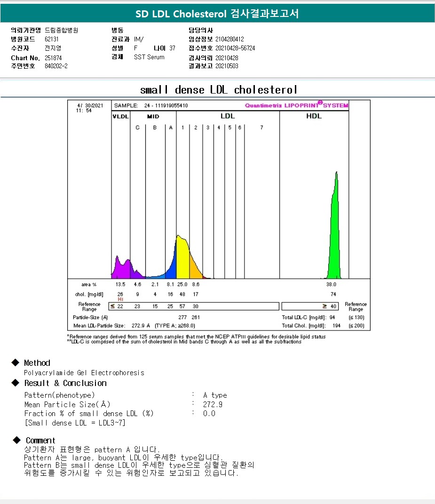Screen dimensions: 435x504
Task: Click LDL 1 cholesterol value '48'
Action: point(182,294)
